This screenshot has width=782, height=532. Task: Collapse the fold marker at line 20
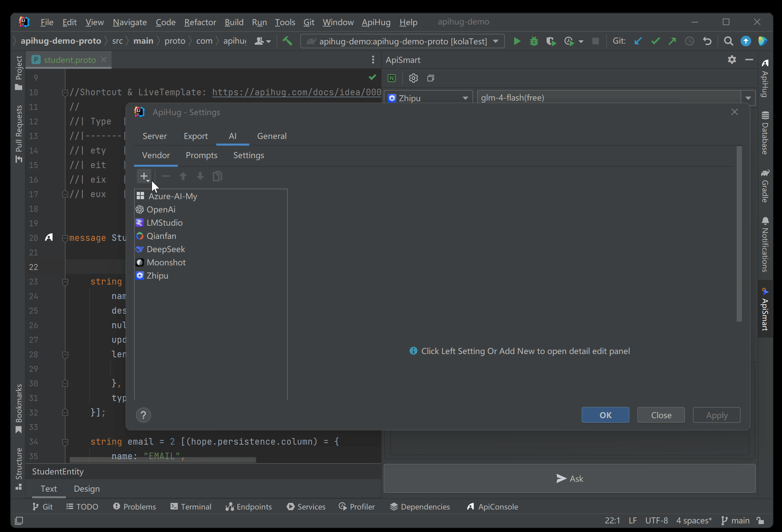coord(65,238)
